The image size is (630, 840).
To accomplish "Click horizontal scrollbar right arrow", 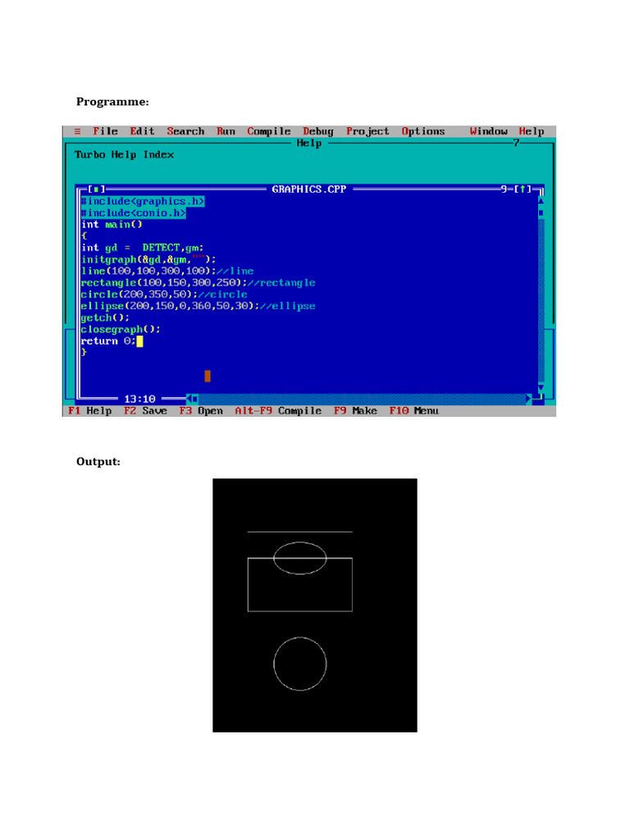I will tap(529, 399).
